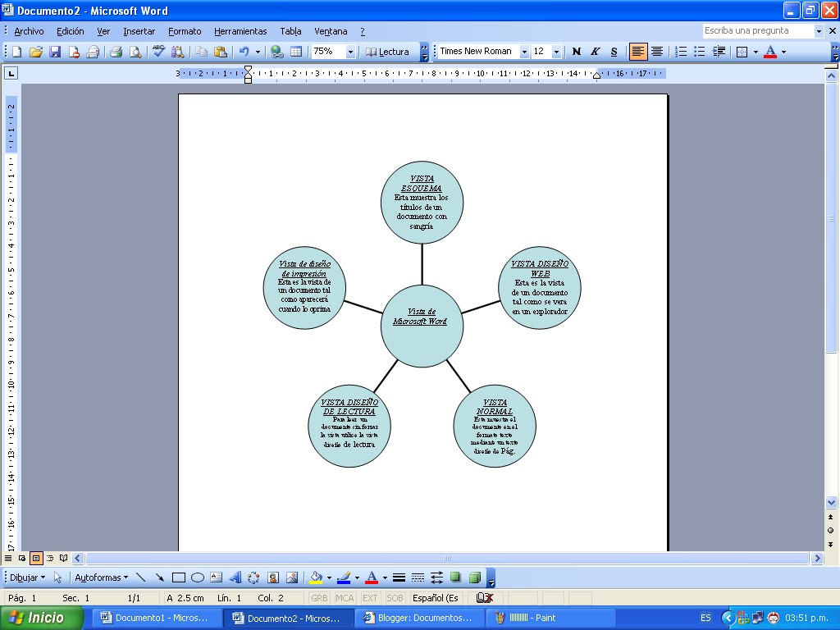Apply bulleted list formatting

coord(700,52)
